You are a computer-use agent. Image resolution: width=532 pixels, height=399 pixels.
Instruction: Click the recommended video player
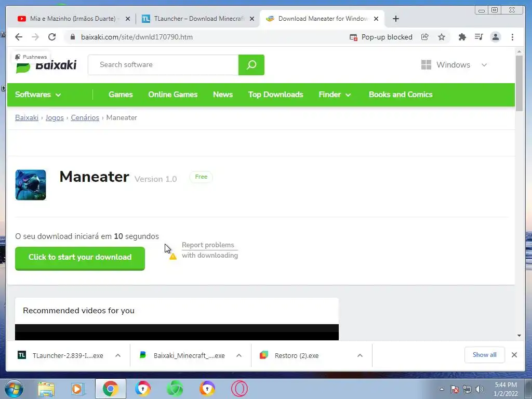tap(177, 332)
